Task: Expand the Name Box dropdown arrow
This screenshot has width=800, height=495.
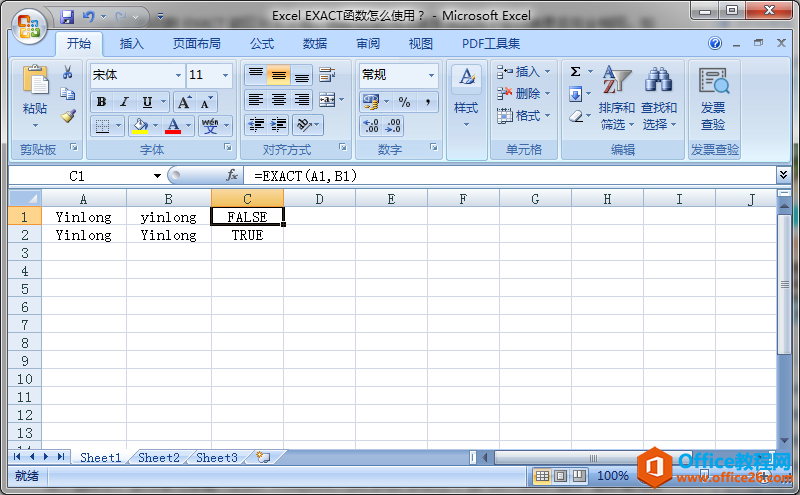Action: 157,176
